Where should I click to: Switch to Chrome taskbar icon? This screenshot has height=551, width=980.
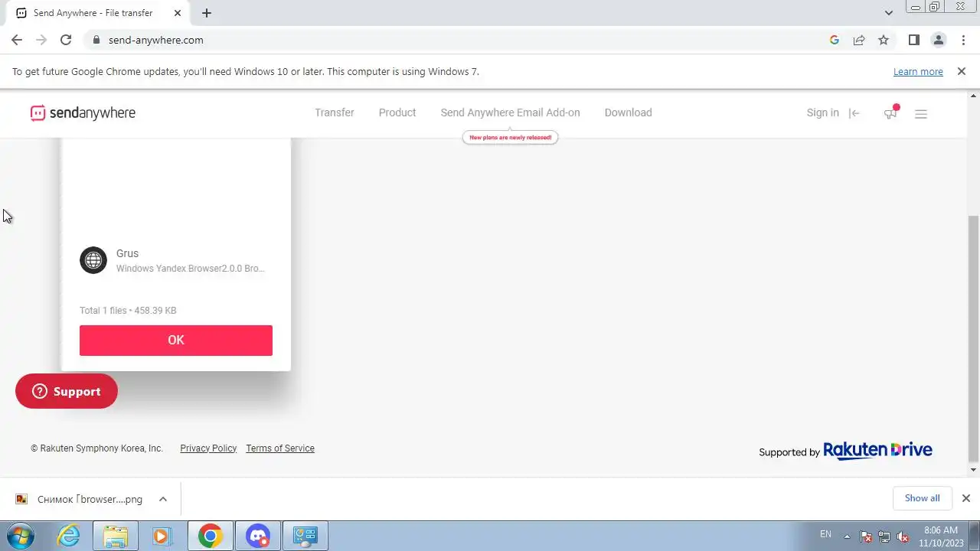click(x=211, y=536)
